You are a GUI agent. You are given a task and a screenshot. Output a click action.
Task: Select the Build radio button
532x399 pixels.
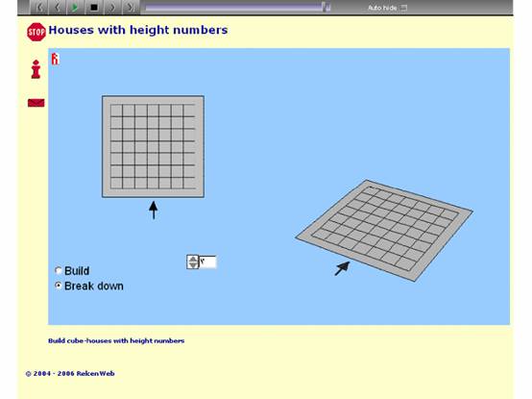[58, 270]
